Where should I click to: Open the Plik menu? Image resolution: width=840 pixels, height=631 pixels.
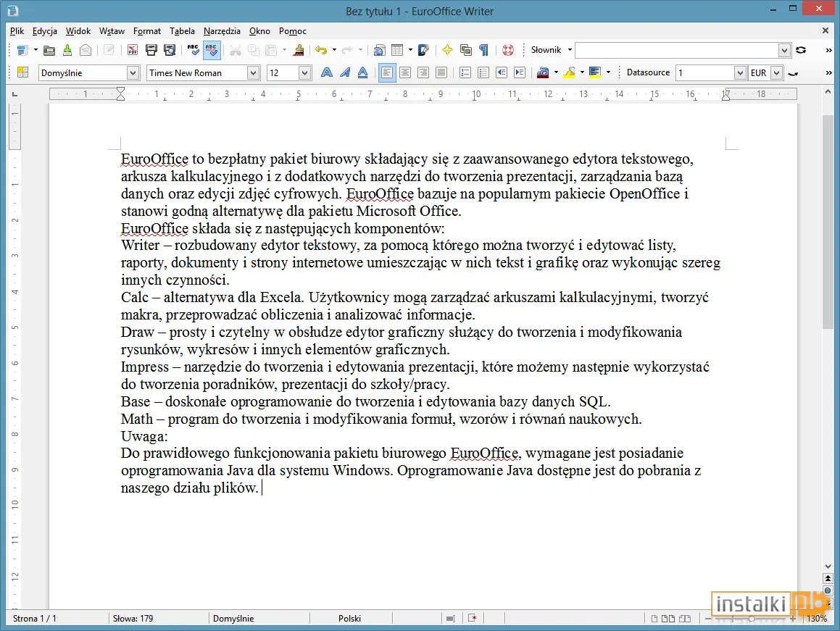pos(17,31)
